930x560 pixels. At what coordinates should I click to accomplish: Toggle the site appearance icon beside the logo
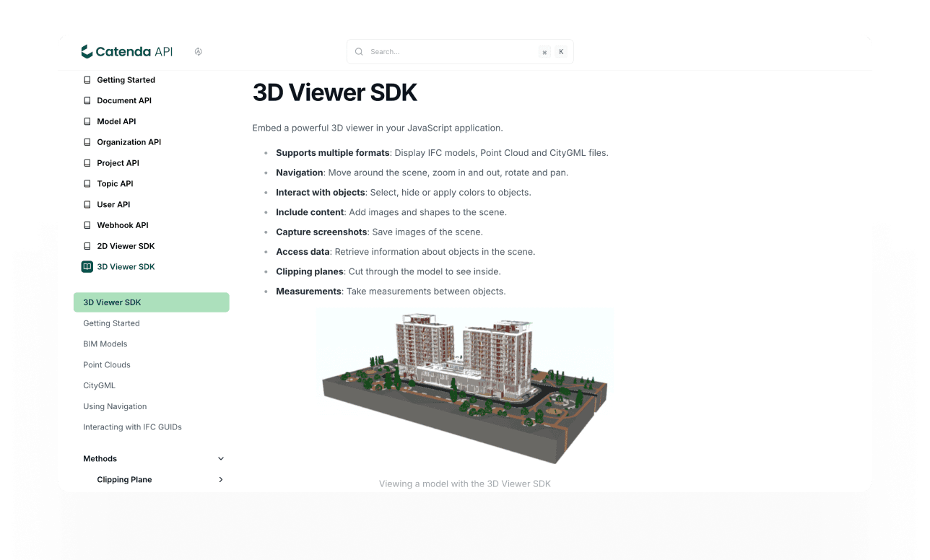pos(198,51)
